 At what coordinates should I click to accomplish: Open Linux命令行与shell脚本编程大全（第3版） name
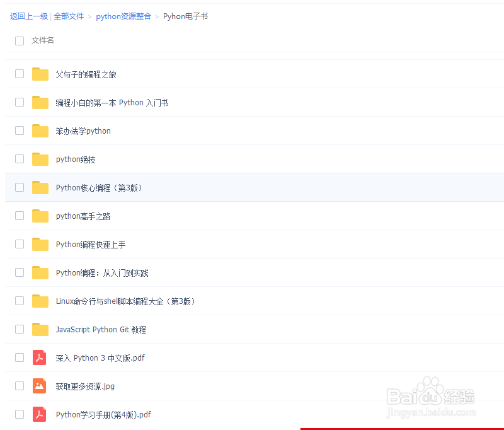(x=125, y=301)
